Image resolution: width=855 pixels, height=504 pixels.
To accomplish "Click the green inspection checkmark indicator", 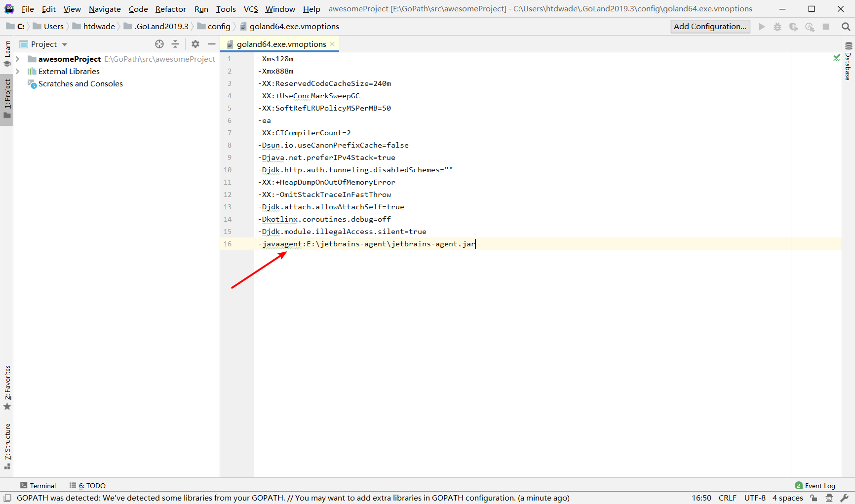I will click(x=837, y=58).
